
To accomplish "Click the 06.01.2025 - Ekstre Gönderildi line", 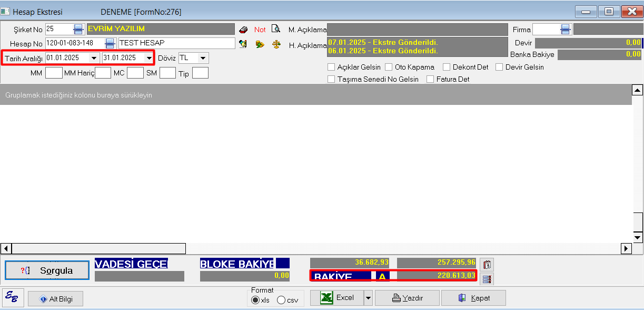I will pos(383,51).
